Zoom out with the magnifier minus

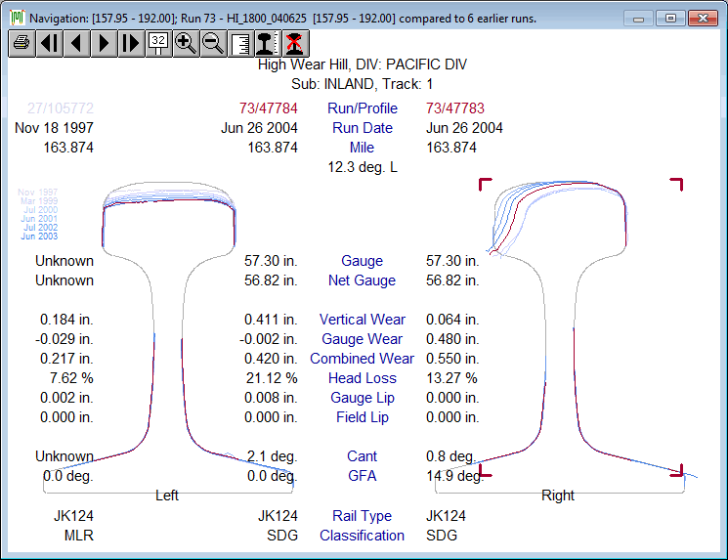(x=212, y=43)
